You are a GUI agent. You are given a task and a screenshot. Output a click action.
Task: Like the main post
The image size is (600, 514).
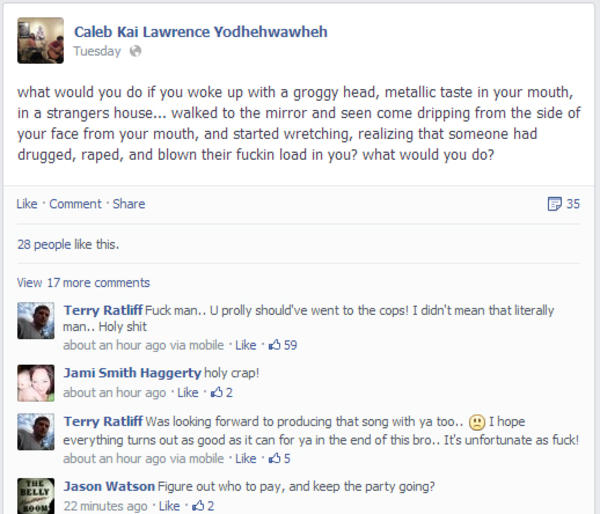[27, 204]
